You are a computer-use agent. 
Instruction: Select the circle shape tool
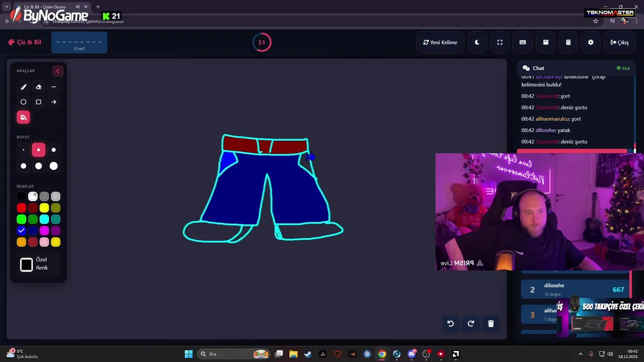pyautogui.click(x=23, y=102)
